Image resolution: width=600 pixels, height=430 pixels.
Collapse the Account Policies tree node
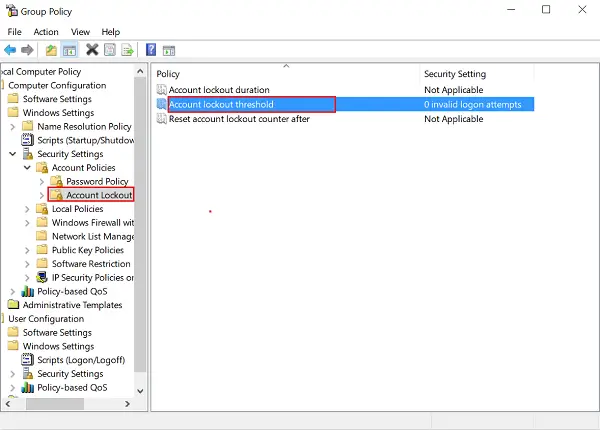[x=27, y=168]
